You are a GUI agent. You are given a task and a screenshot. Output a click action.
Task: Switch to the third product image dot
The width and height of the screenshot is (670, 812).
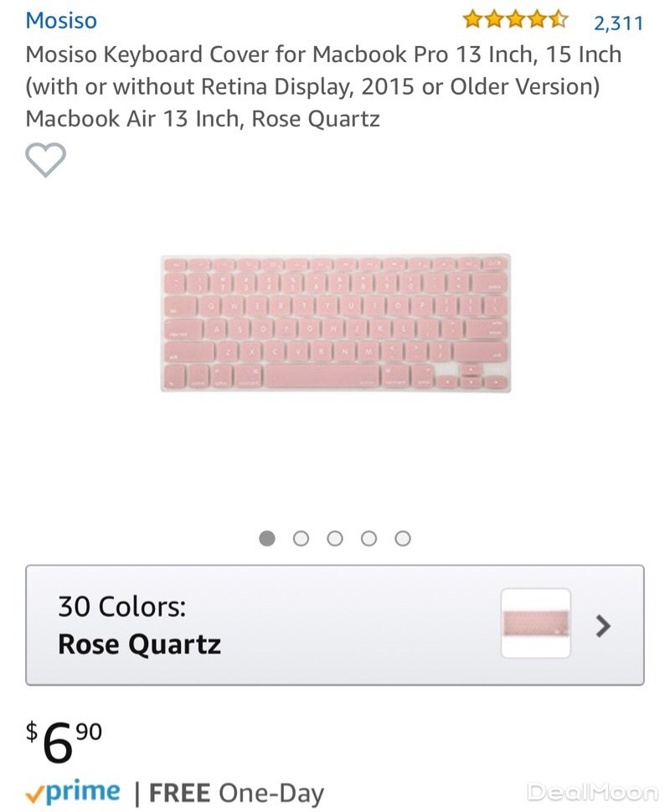click(335, 538)
